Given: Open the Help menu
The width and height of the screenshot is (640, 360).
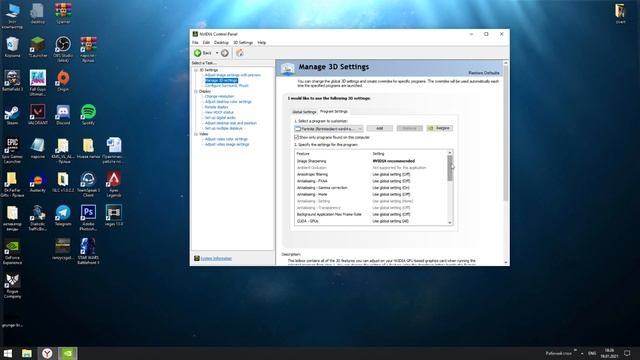Looking at the screenshot, I should tap(262, 42).
